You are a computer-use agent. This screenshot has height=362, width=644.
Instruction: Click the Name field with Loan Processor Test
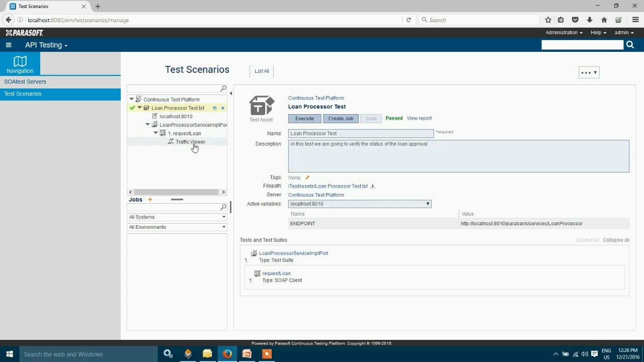(361, 133)
